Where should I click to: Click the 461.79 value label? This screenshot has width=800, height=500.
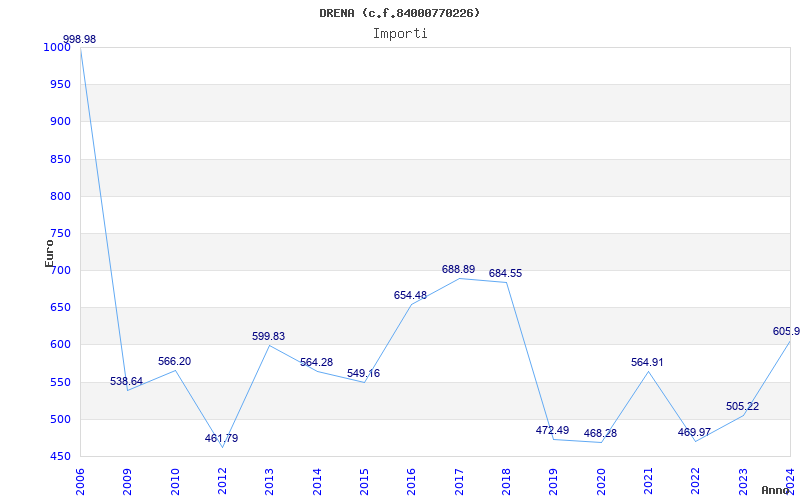[x=221, y=438]
